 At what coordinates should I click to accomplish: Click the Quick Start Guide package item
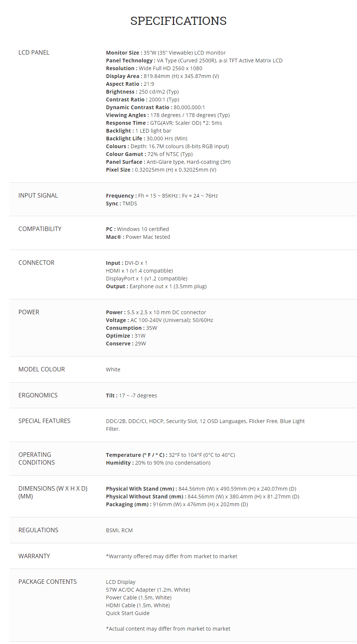click(128, 613)
